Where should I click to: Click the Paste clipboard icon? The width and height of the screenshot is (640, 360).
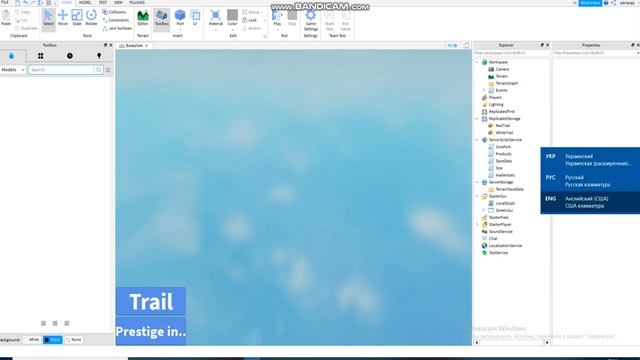pos(6,18)
